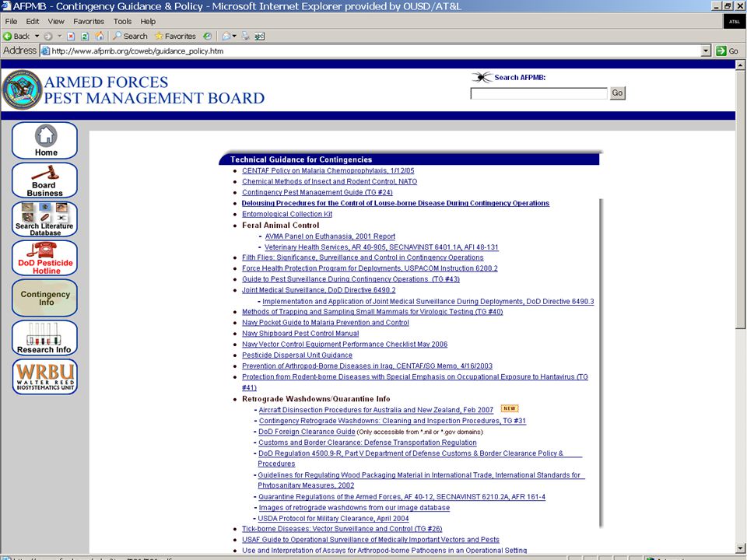
Task: Open Tick-borne Diseases (TG #26) link
Action: [342, 529]
